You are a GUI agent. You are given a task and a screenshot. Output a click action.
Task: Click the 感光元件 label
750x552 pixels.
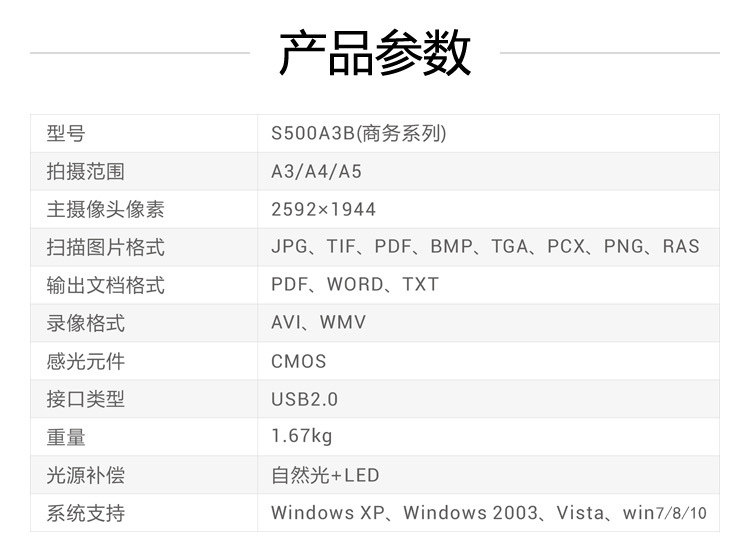click(x=86, y=362)
